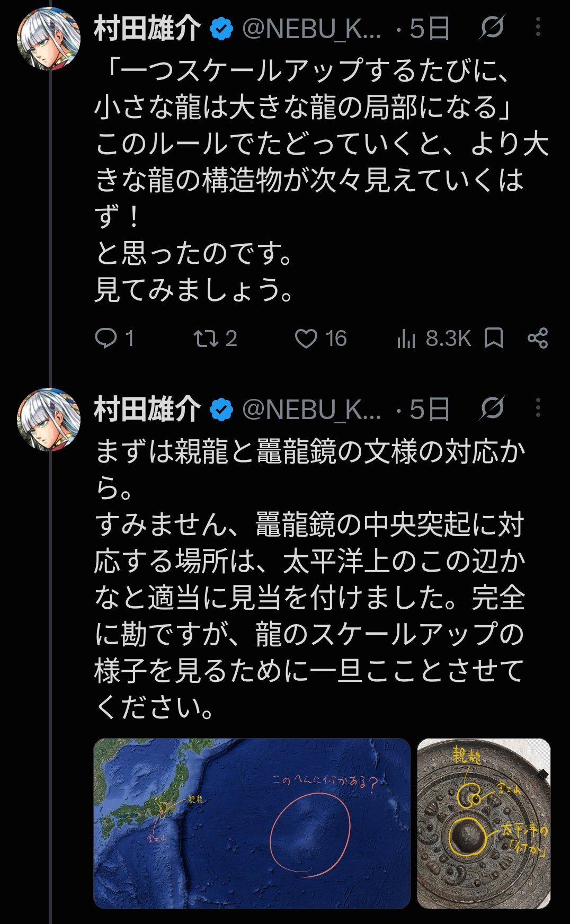
Task: Tap Grok icon on first tweet
Action: pyautogui.click(x=492, y=28)
